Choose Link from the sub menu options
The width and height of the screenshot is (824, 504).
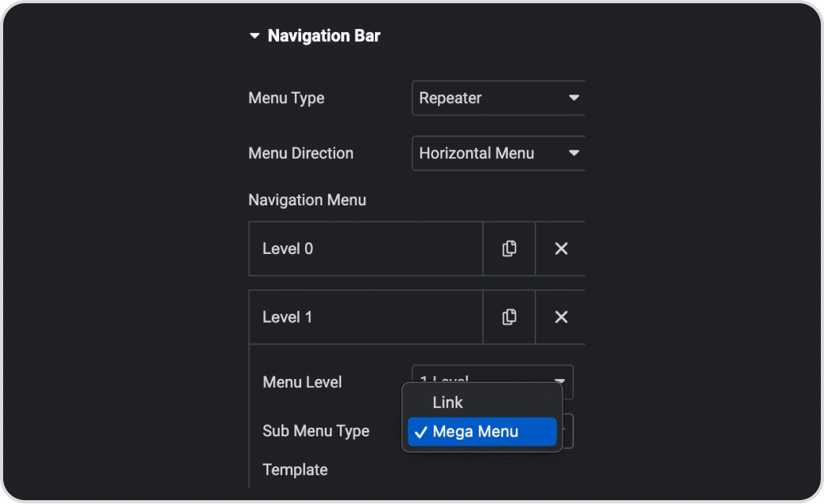coord(447,403)
